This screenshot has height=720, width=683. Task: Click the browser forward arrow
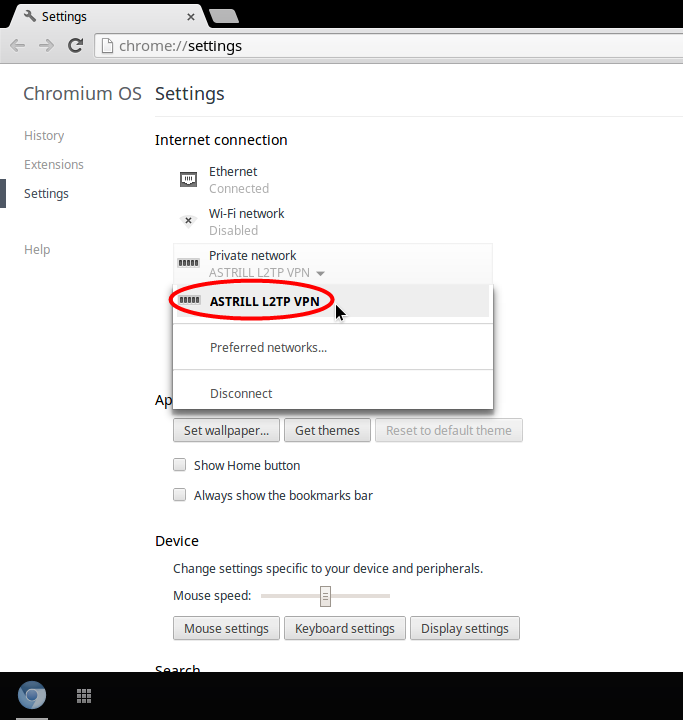pos(46,46)
